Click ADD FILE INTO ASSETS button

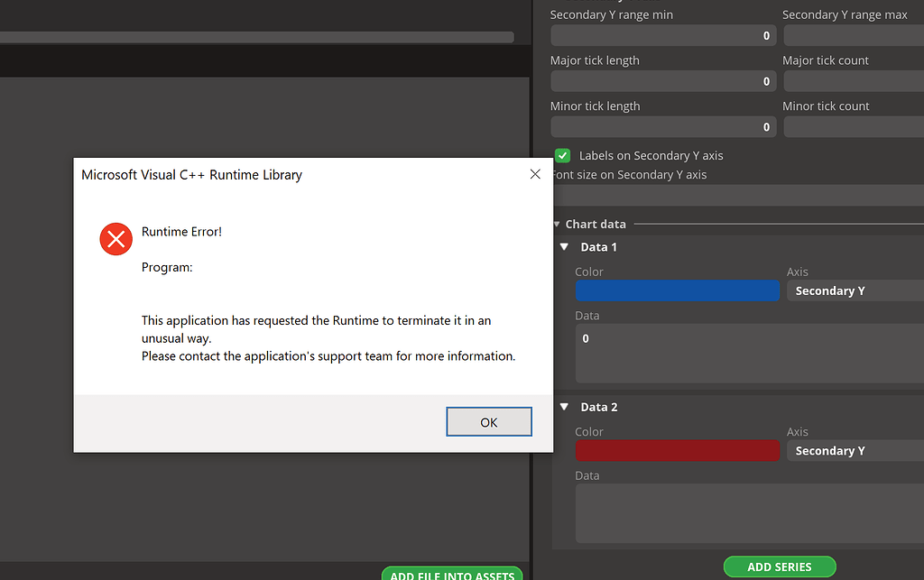pyautogui.click(x=452, y=574)
